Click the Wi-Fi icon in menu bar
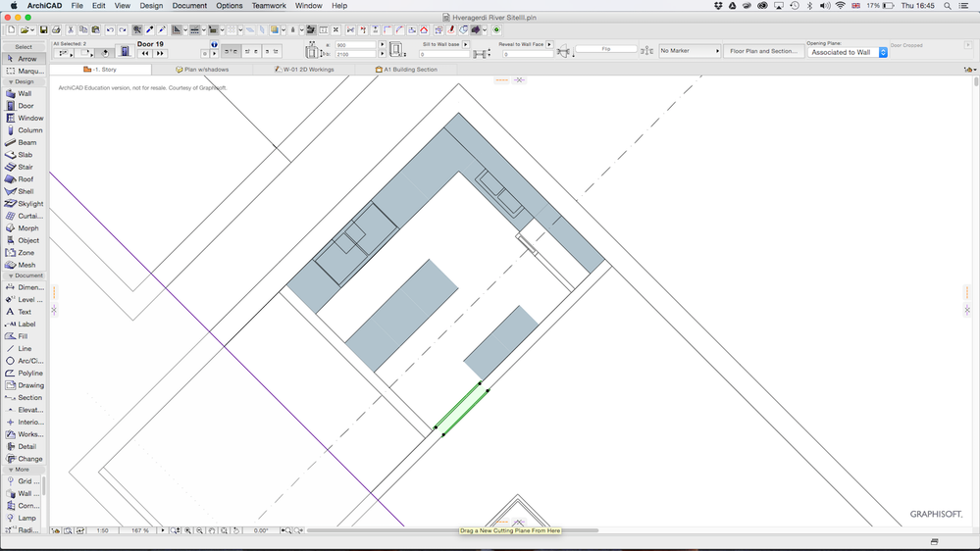Viewport: 980px width, 551px height. (840, 6)
